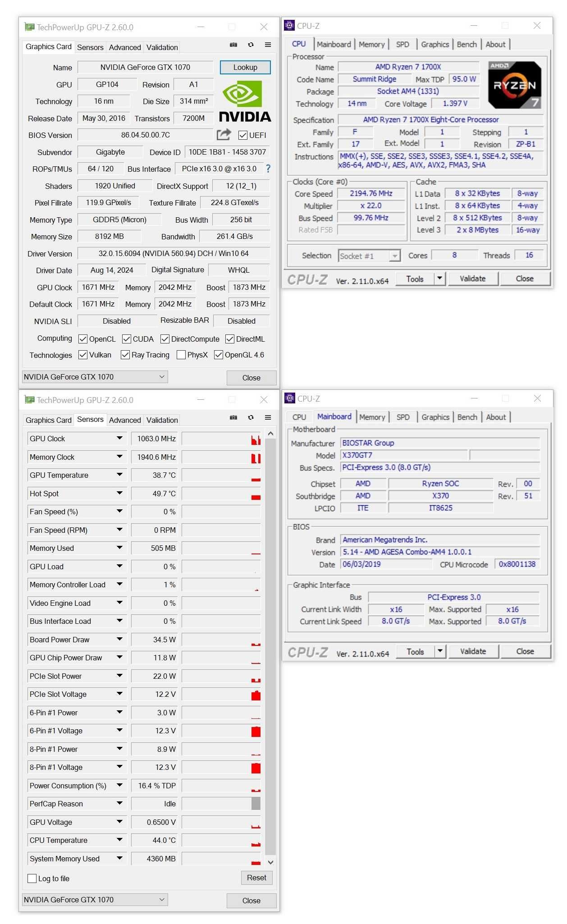
Task: Toggle the OpenCL checkbox
Action: 83,339
